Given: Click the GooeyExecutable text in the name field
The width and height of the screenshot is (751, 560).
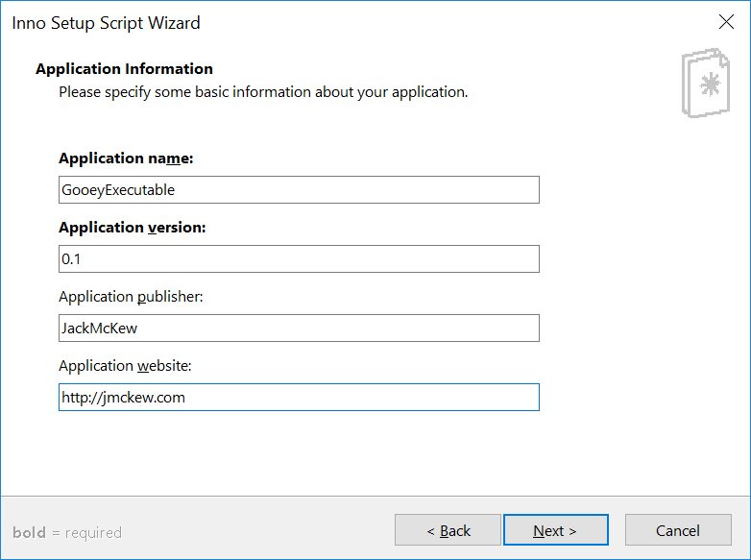Looking at the screenshot, I should coord(118,190).
